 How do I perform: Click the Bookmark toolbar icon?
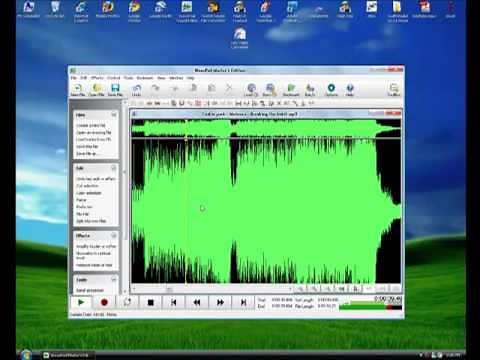291,89
